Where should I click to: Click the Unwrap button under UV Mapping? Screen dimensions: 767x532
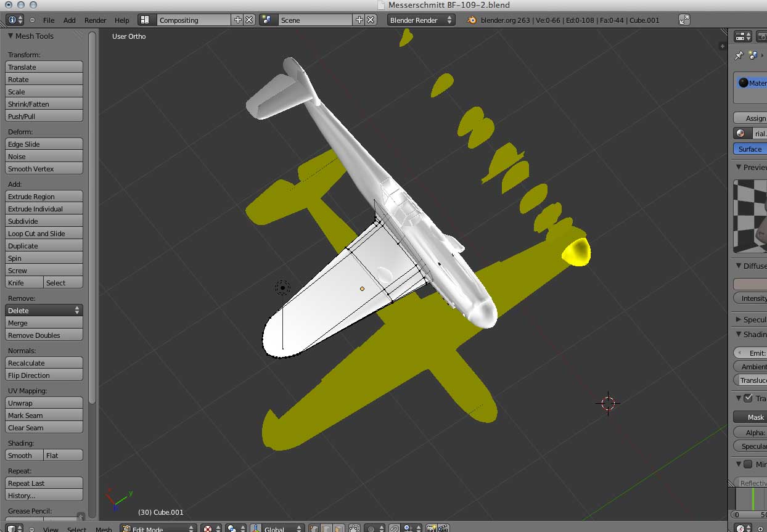[x=44, y=403]
